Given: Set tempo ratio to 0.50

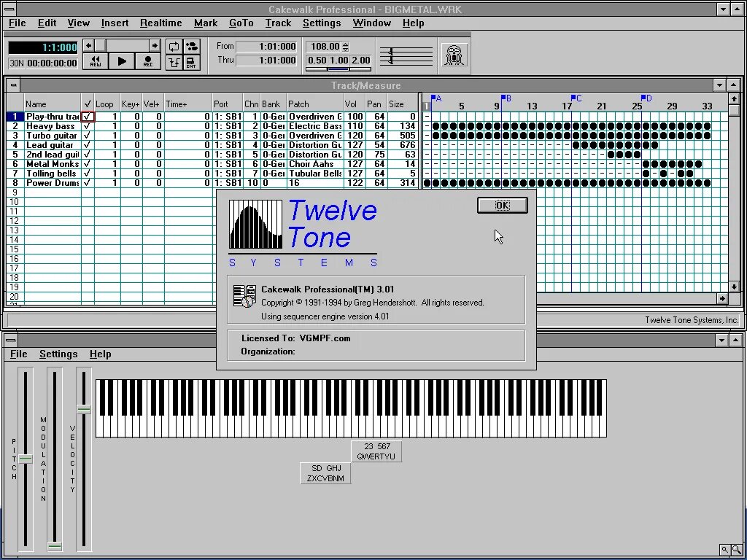Looking at the screenshot, I should point(317,61).
